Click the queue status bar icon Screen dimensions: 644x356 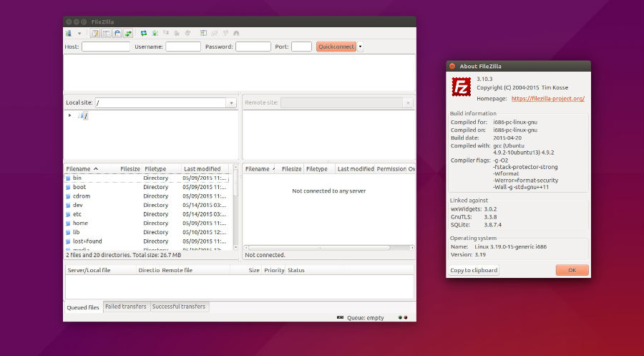(x=340, y=317)
